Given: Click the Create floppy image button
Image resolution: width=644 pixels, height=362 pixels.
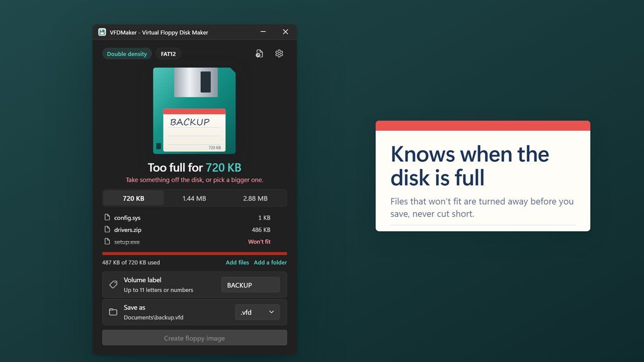Looking at the screenshot, I should (195, 338).
